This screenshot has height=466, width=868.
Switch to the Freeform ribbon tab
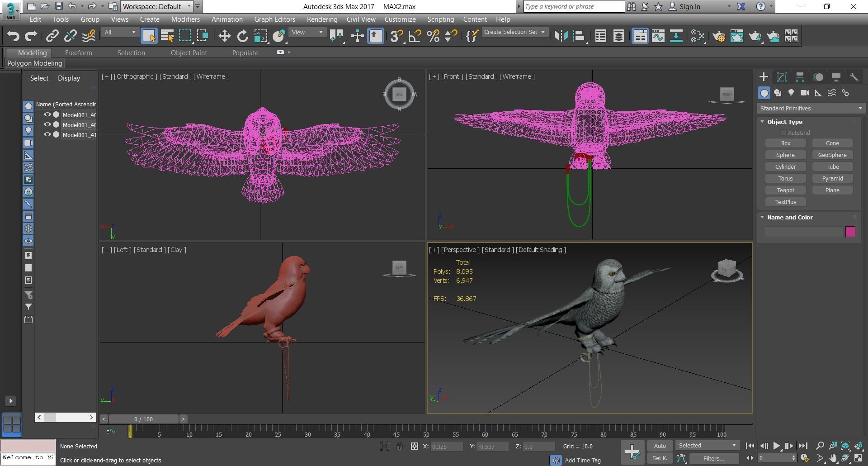pos(78,53)
